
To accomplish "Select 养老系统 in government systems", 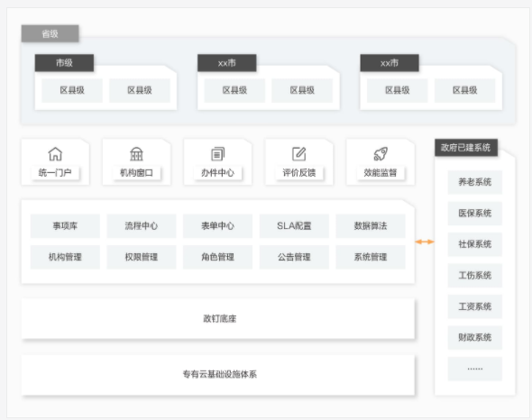I will point(474,182).
